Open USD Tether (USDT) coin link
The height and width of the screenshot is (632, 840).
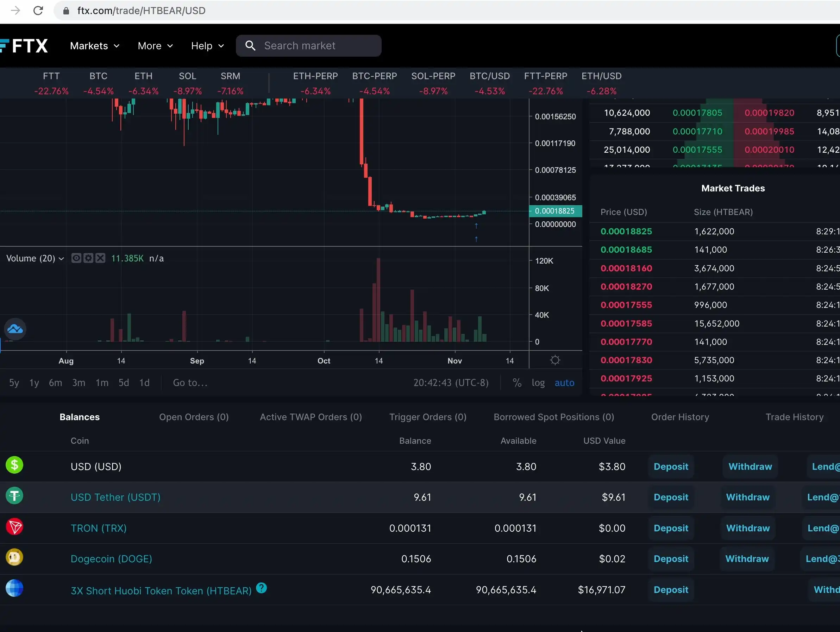point(115,497)
